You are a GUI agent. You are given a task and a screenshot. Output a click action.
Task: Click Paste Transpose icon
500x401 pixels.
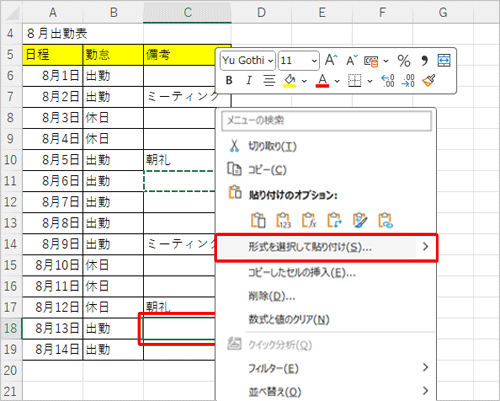coord(334,220)
